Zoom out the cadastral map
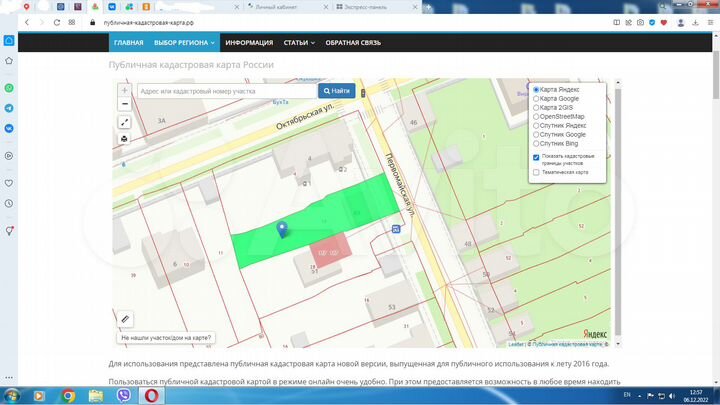The width and height of the screenshot is (720, 405). pyautogui.click(x=124, y=104)
